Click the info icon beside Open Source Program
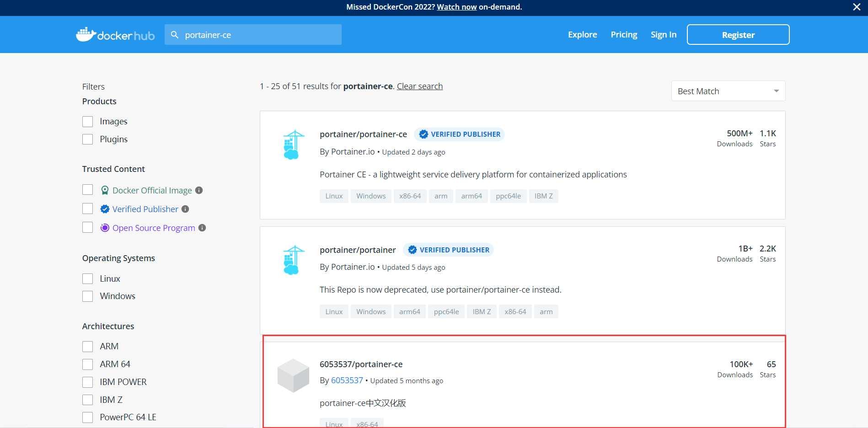The image size is (868, 428). coord(202,228)
